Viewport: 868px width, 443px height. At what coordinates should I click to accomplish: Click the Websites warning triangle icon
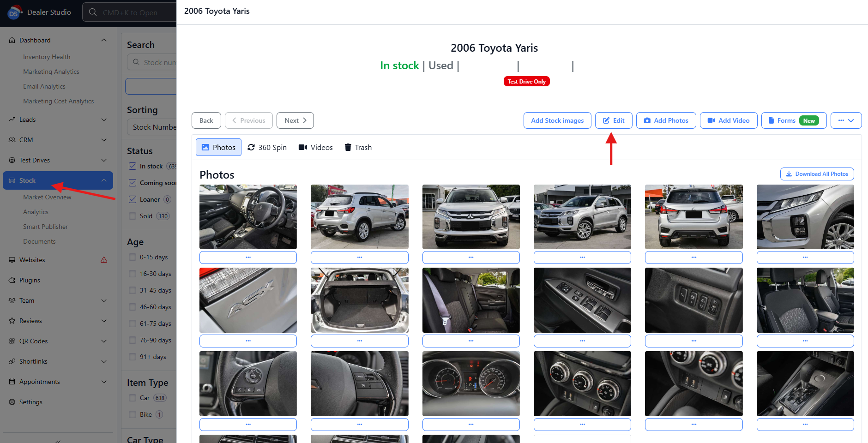tap(104, 260)
